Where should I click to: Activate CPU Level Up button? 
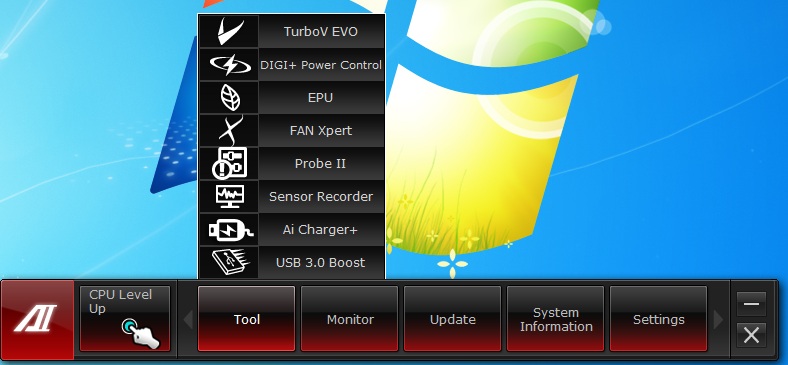[125, 319]
